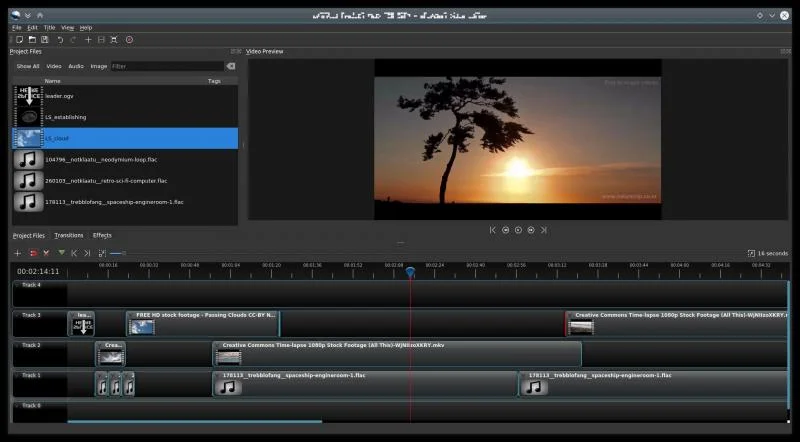The image size is (800, 442).
Task: Select the highlighted LS_cloud file
Action: (125, 138)
